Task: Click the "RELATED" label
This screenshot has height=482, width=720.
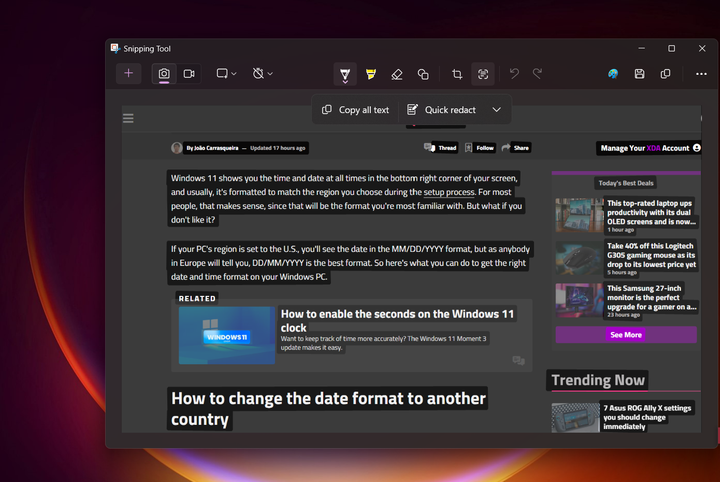Action: tap(197, 298)
